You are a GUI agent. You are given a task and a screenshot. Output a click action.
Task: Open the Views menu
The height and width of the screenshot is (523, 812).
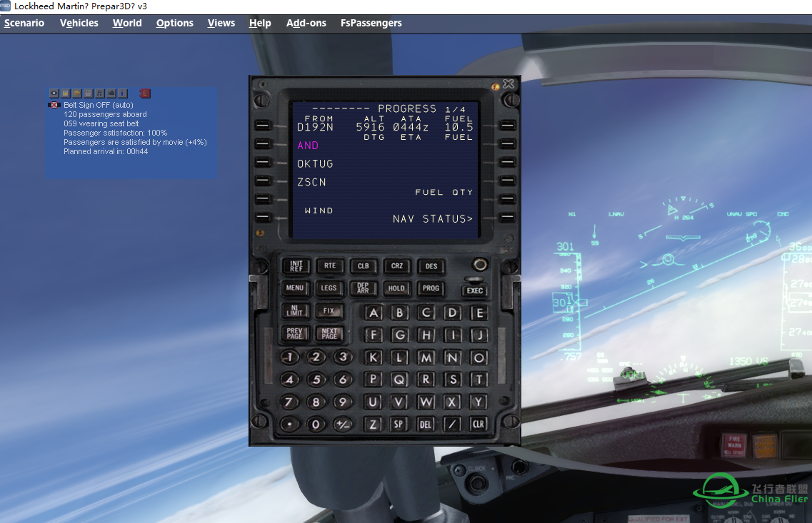tap(221, 23)
